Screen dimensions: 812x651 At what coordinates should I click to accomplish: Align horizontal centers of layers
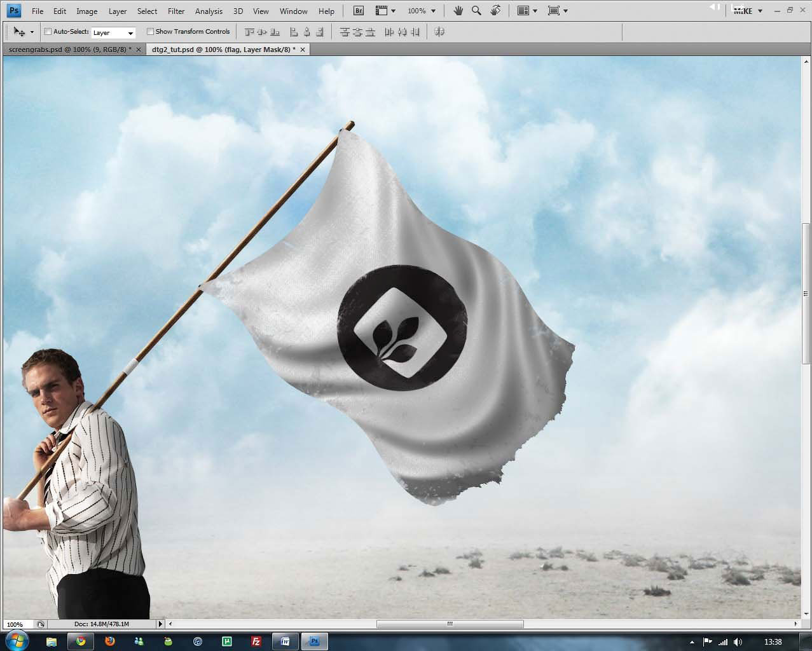(306, 32)
